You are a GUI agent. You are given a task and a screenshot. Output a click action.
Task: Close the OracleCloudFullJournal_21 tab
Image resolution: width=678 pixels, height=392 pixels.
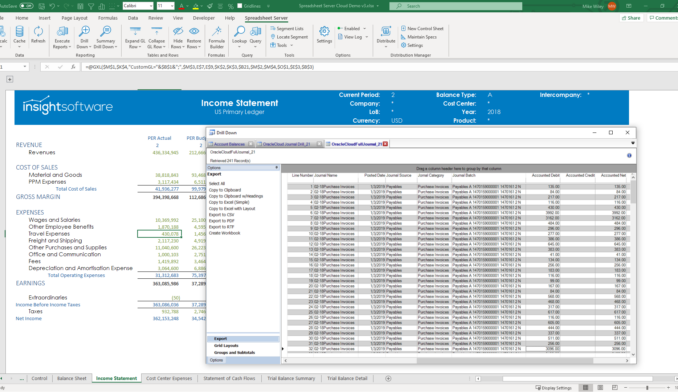(385, 144)
